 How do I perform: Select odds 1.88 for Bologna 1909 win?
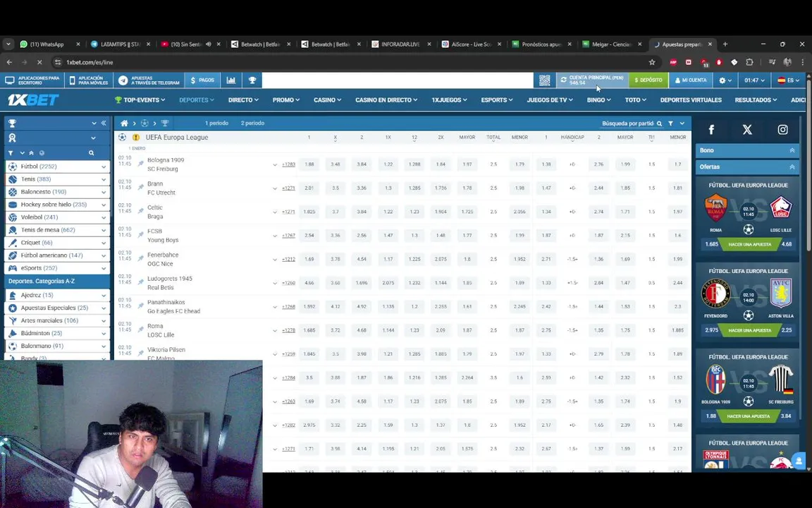click(x=309, y=164)
